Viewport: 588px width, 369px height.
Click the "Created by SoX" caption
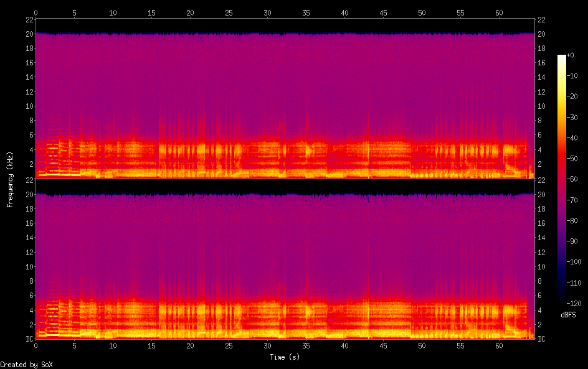point(26,365)
